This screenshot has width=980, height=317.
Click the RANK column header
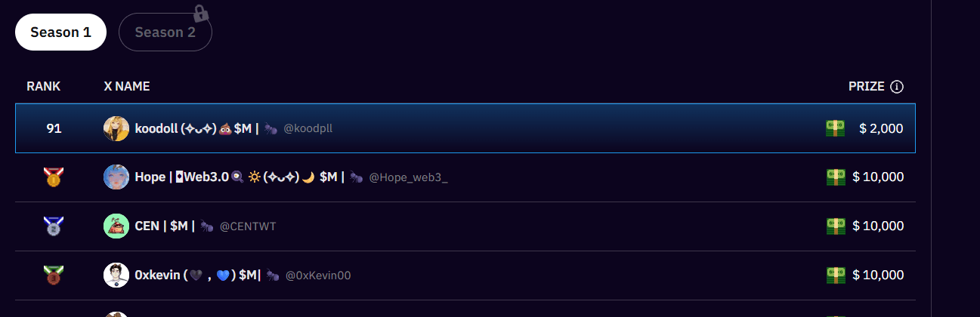43,87
